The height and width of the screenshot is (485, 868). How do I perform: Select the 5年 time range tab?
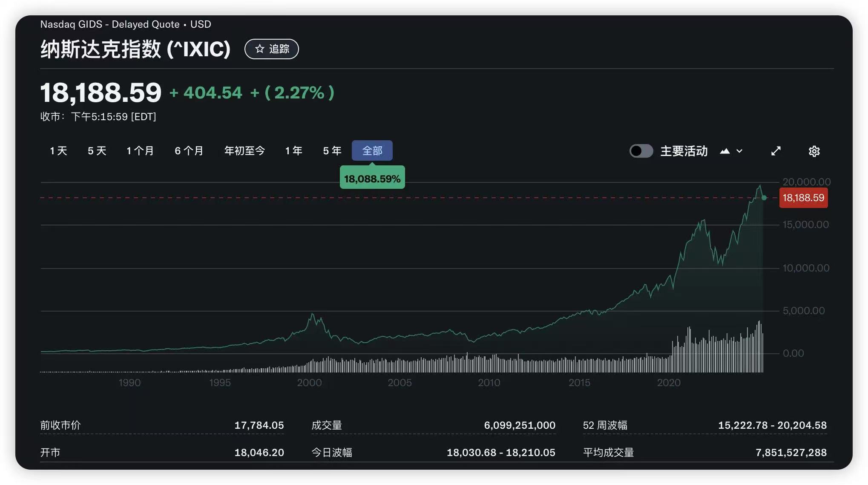coord(332,151)
